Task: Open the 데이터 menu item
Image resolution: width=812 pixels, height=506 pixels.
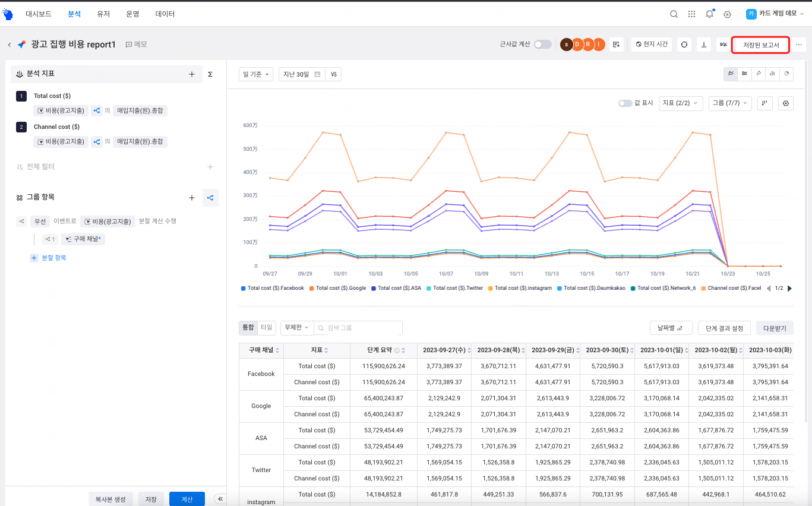Action: (165, 14)
